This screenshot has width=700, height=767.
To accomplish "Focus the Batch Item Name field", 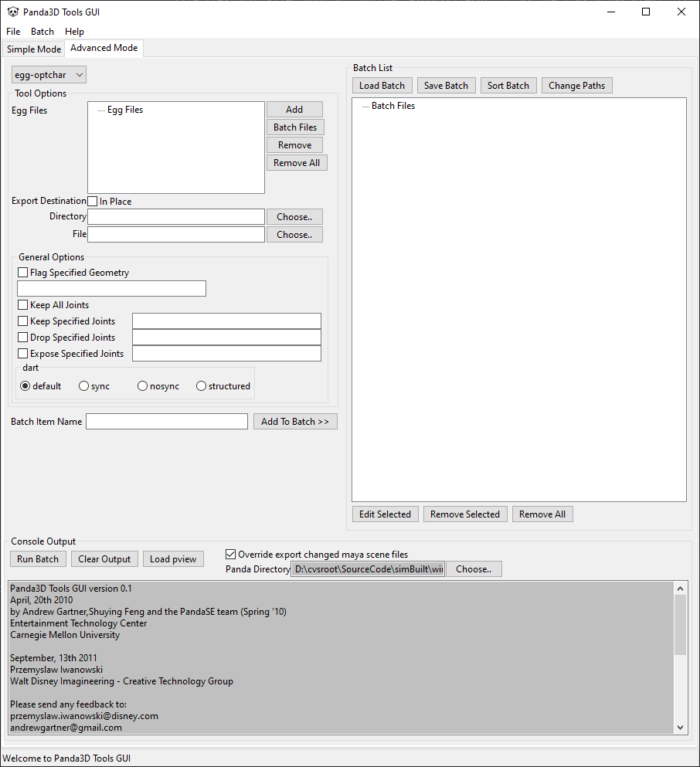I will [167, 421].
